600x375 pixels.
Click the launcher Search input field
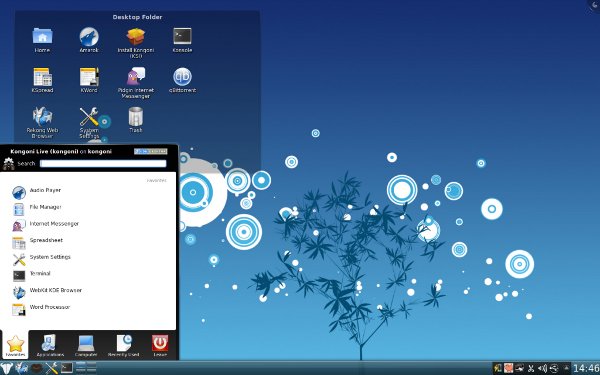103,163
